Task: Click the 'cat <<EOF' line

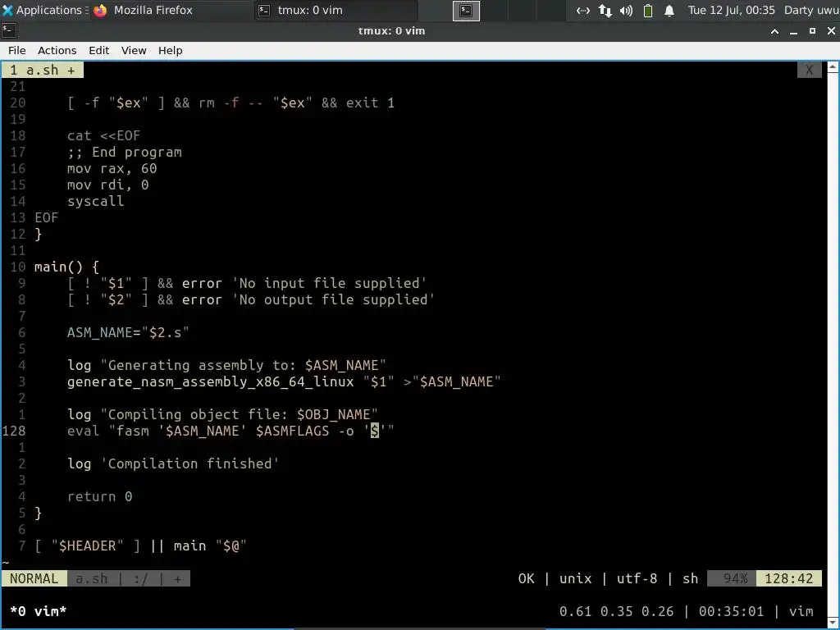Action: pos(103,135)
